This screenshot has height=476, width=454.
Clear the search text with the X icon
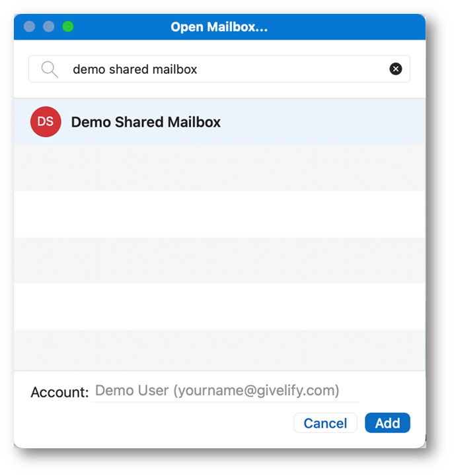(395, 69)
